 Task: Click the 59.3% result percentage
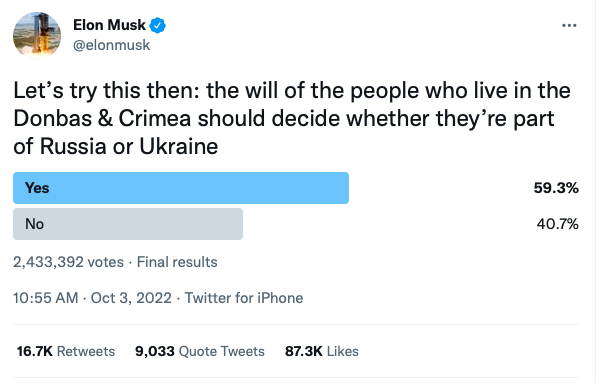click(x=556, y=188)
